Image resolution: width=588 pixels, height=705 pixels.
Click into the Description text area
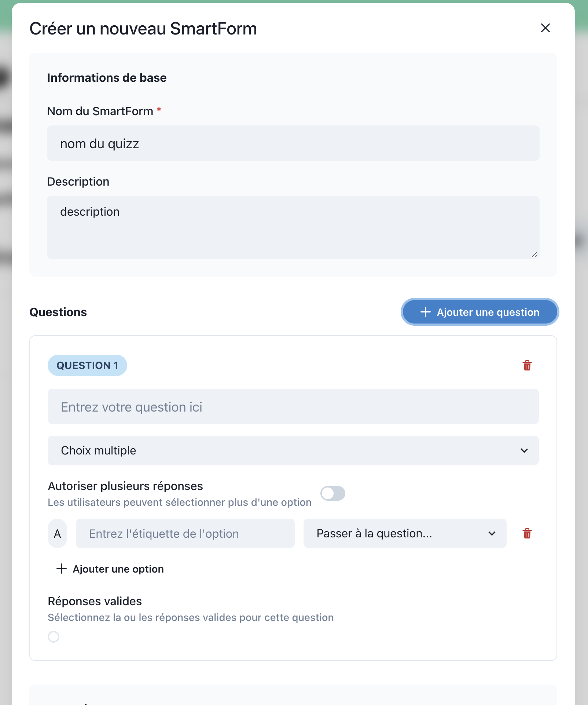point(293,227)
